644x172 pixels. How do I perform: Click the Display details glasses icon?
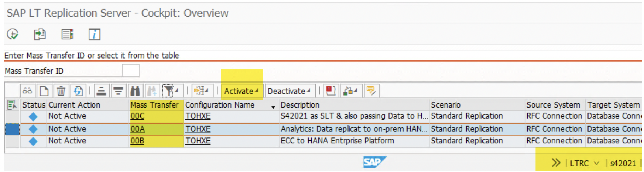pos(27,91)
